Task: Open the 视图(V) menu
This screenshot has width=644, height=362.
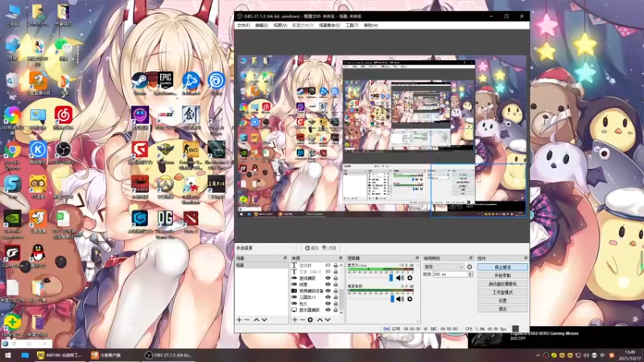Action: (x=280, y=26)
